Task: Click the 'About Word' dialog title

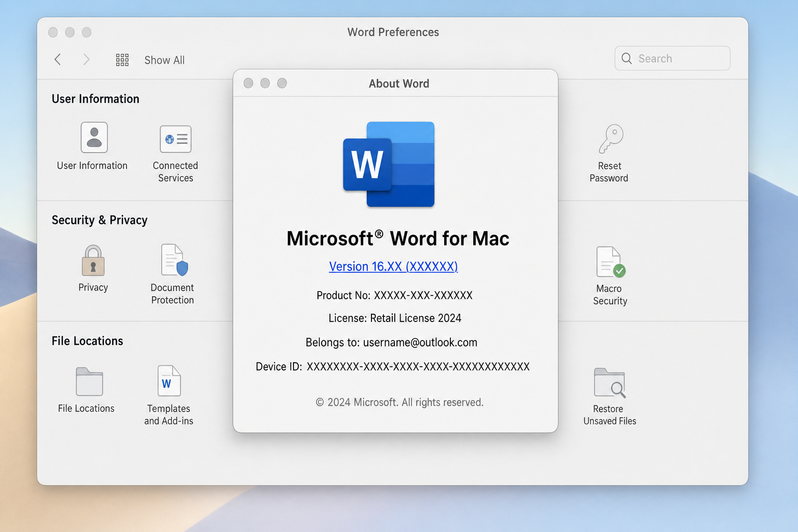Action: coord(399,84)
